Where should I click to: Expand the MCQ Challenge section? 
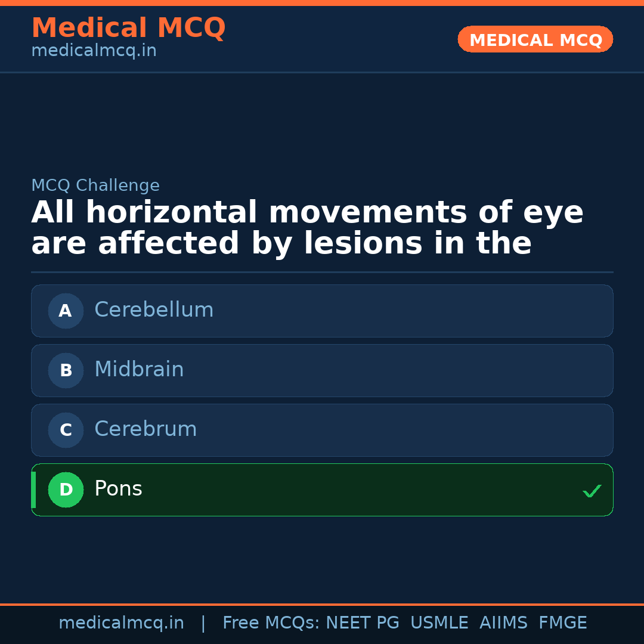pyautogui.click(x=95, y=185)
